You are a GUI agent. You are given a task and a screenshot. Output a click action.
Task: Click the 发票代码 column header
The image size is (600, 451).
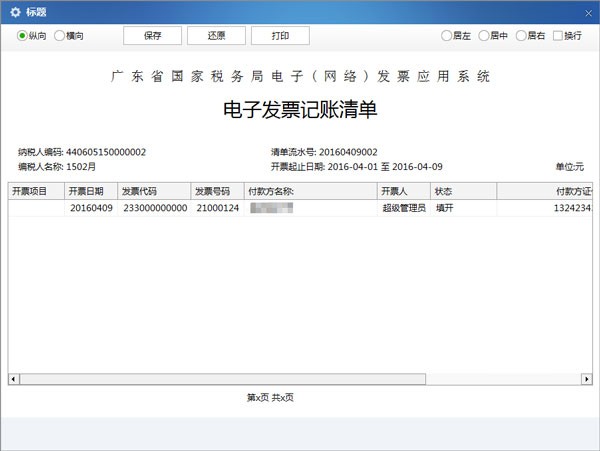tap(153, 191)
